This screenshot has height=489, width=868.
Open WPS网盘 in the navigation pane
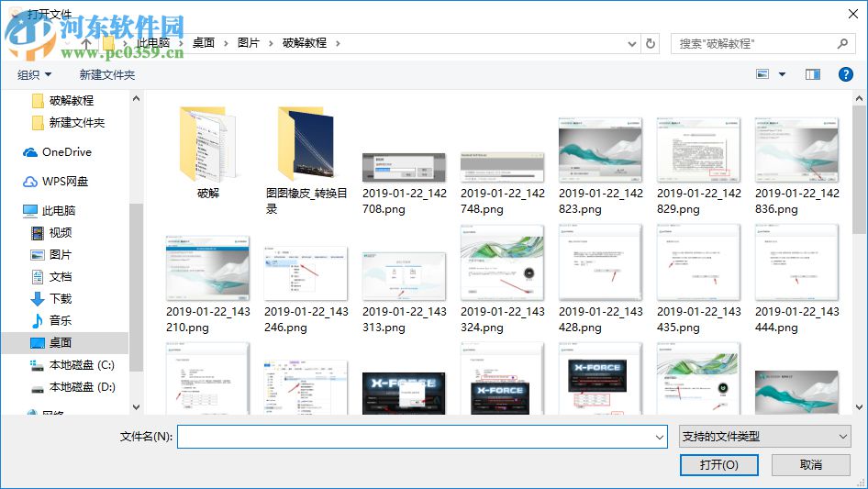pos(55,181)
